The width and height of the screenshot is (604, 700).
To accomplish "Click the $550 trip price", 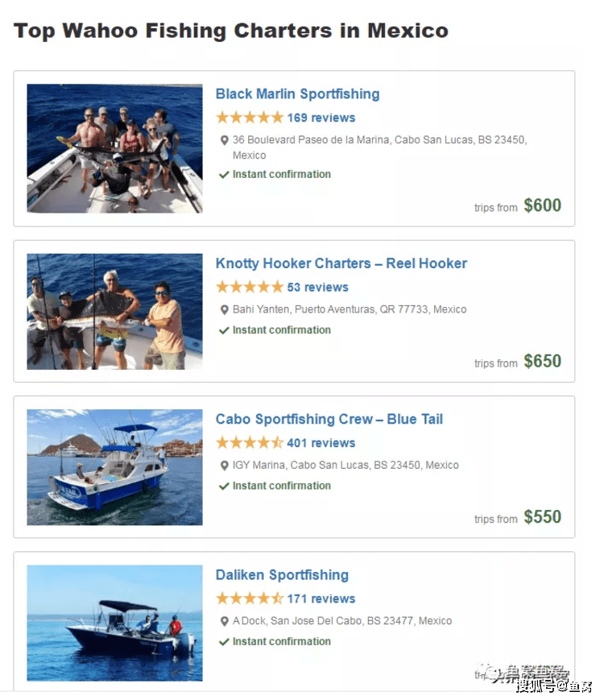I will tap(543, 517).
